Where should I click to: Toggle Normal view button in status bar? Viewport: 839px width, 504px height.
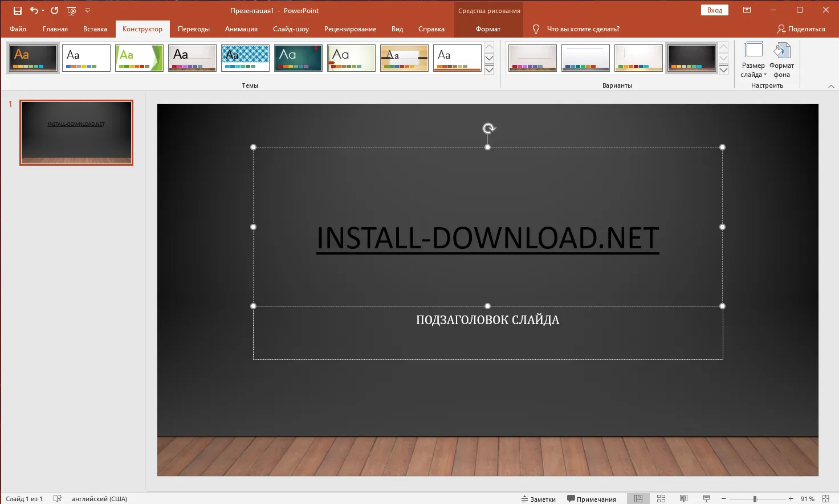[x=638, y=499]
